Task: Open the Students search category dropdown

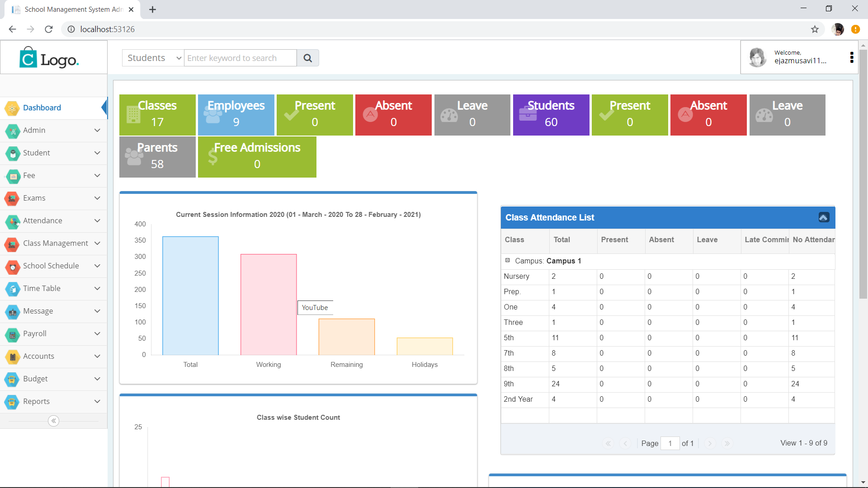Action: pos(153,58)
